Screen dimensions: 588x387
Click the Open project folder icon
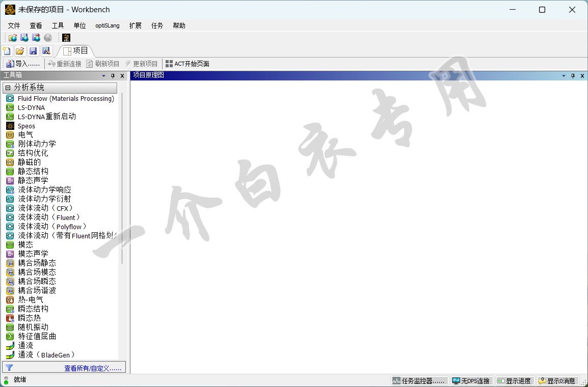pos(20,50)
